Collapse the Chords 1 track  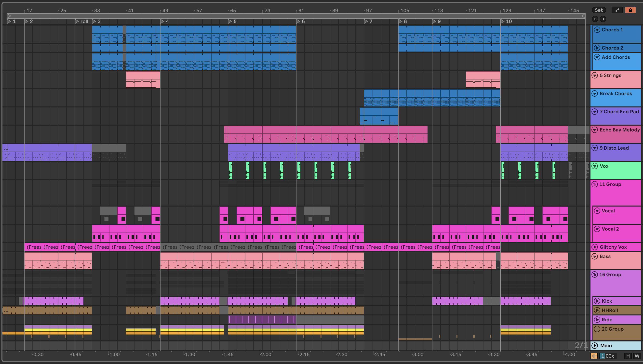pos(597,30)
